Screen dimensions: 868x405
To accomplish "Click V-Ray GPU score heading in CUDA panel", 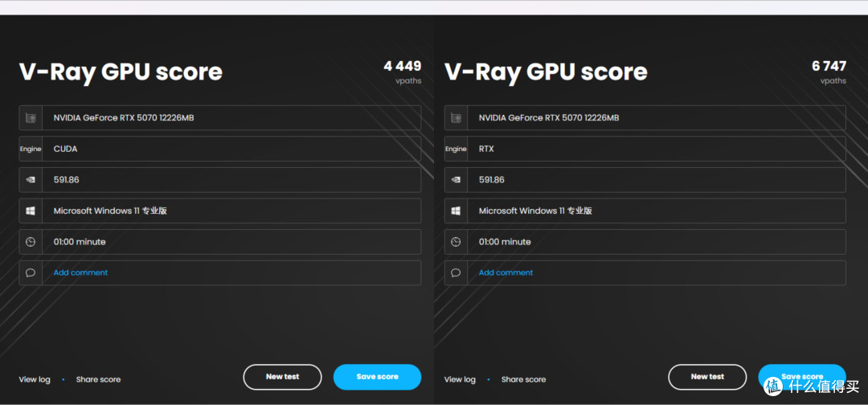I will coord(121,72).
